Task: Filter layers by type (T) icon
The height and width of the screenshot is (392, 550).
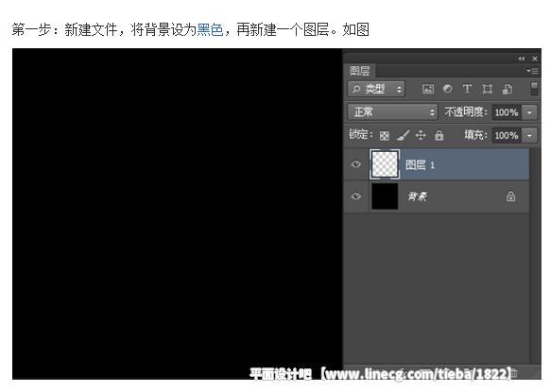Action: 467,89
